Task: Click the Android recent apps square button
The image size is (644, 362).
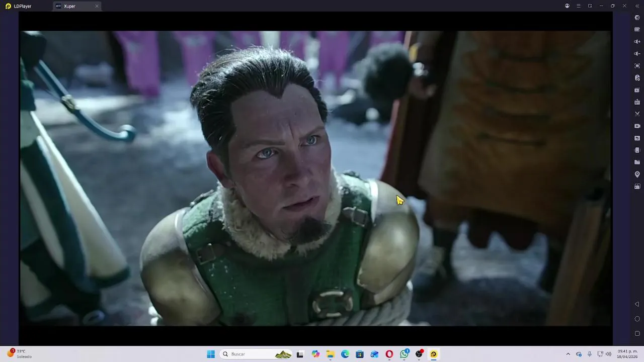Action: point(637,333)
